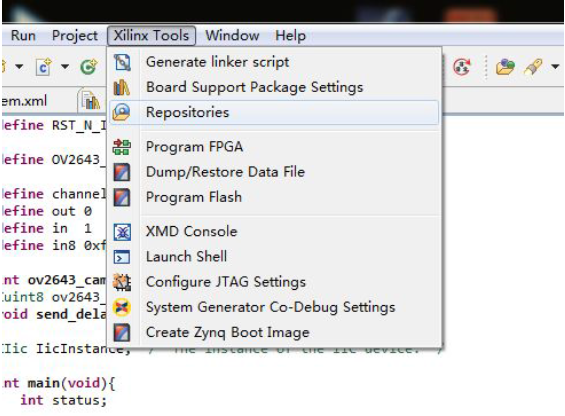Click the System Generator Co-Debug icon
Screen dimensions: 565x416
[x=122, y=307]
